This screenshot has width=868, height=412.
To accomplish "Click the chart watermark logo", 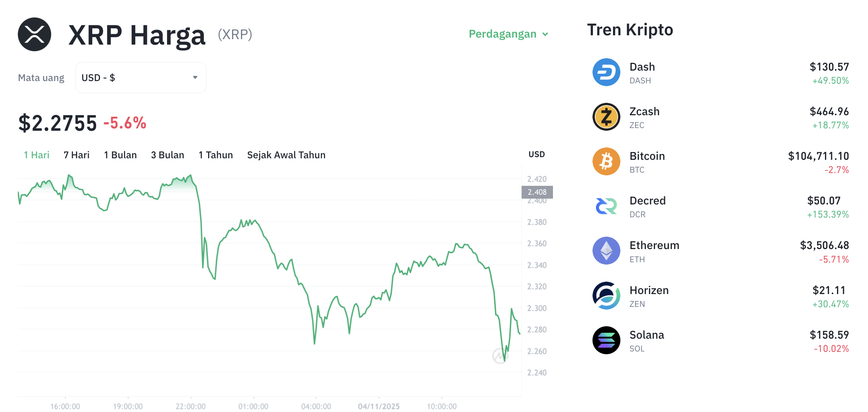I will 499,356.
